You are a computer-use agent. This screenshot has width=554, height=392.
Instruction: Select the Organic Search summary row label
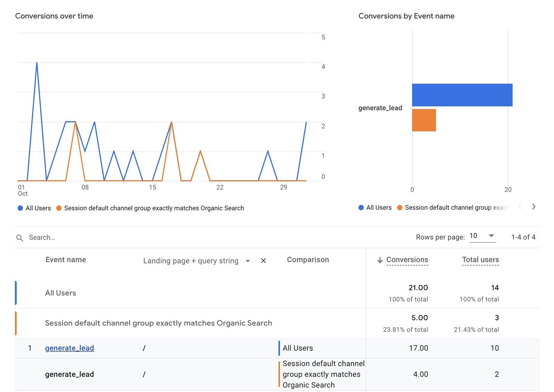[x=159, y=323]
